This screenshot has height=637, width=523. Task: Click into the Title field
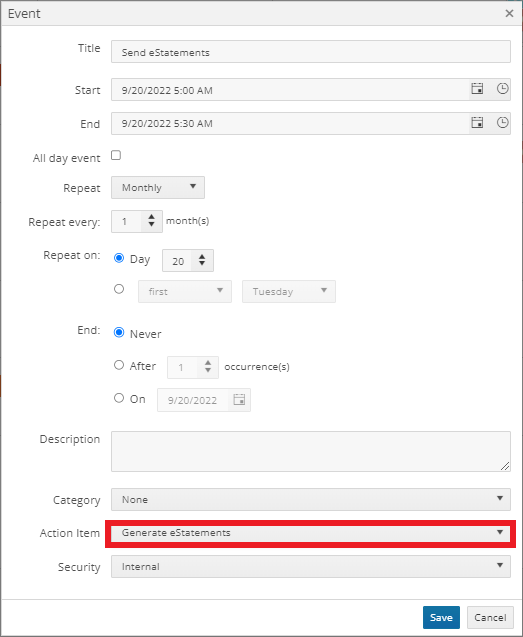click(311, 52)
